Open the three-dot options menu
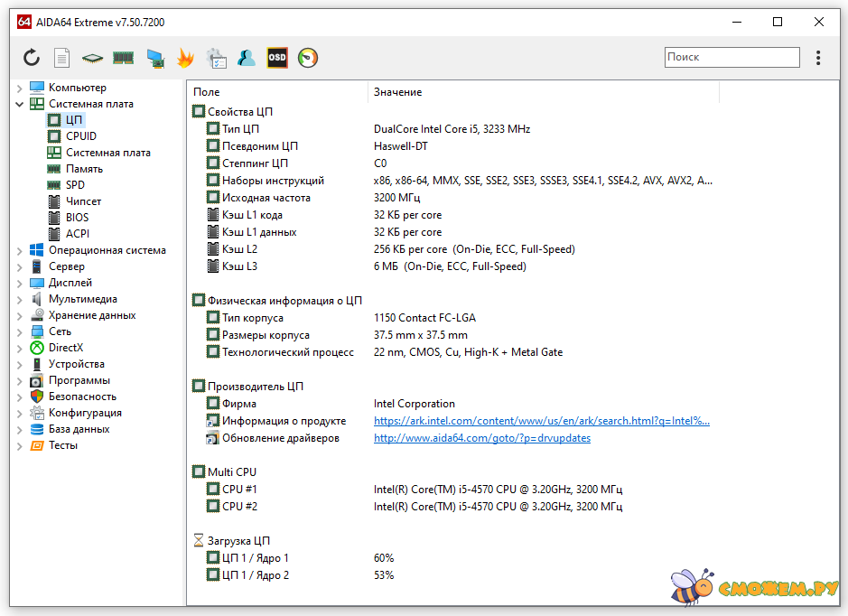The width and height of the screenshot is (848, 616). tap(818, 57)
